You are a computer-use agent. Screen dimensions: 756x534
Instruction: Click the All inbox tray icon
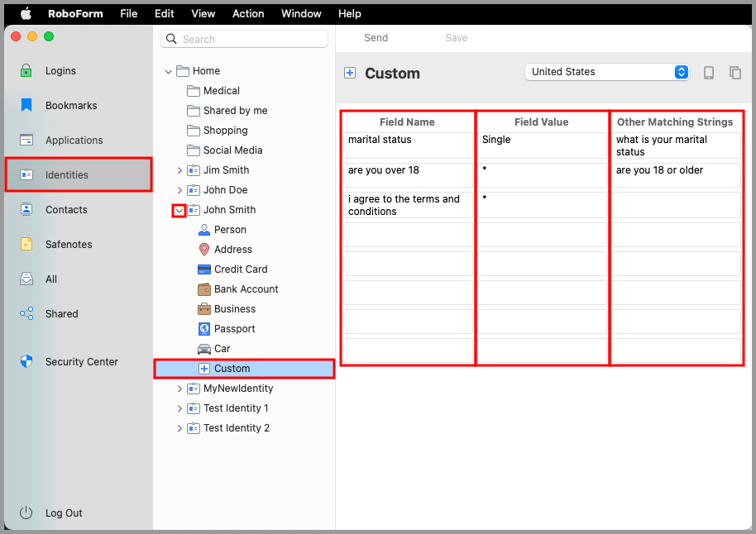coord(26,279)
